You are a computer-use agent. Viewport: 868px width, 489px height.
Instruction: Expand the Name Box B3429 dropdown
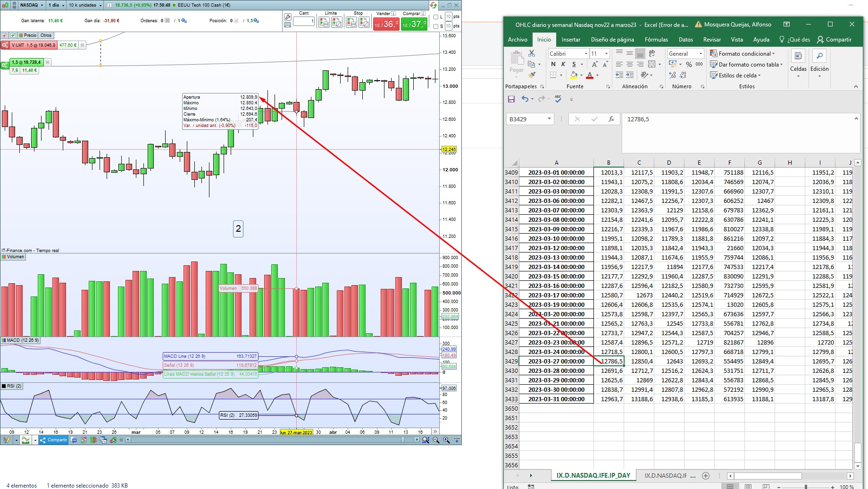[549, 119]
